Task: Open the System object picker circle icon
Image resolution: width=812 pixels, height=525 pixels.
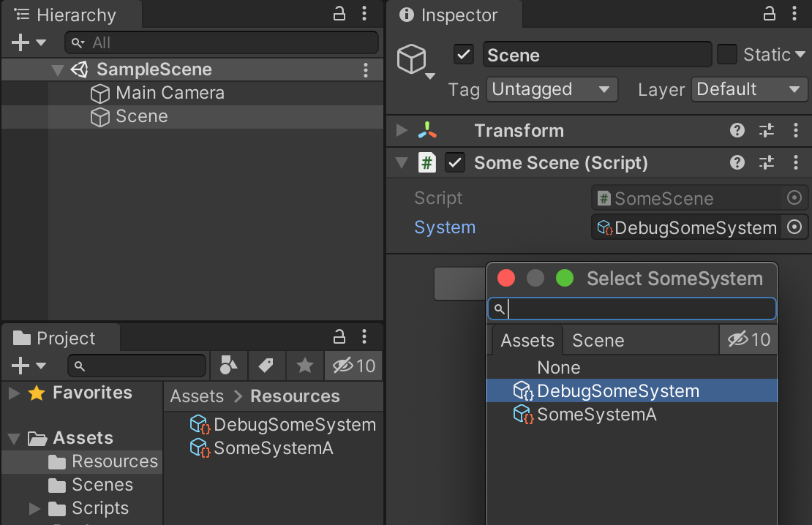Action: tap(794, 227)
